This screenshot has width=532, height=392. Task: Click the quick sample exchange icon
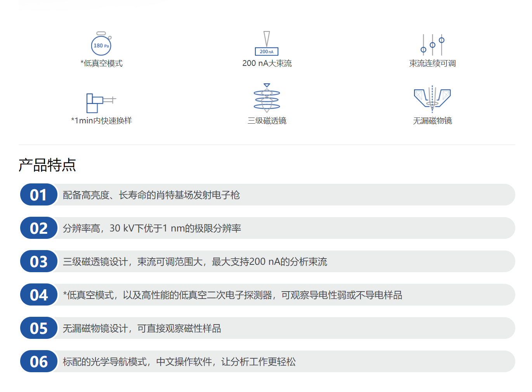click(101, 102)
